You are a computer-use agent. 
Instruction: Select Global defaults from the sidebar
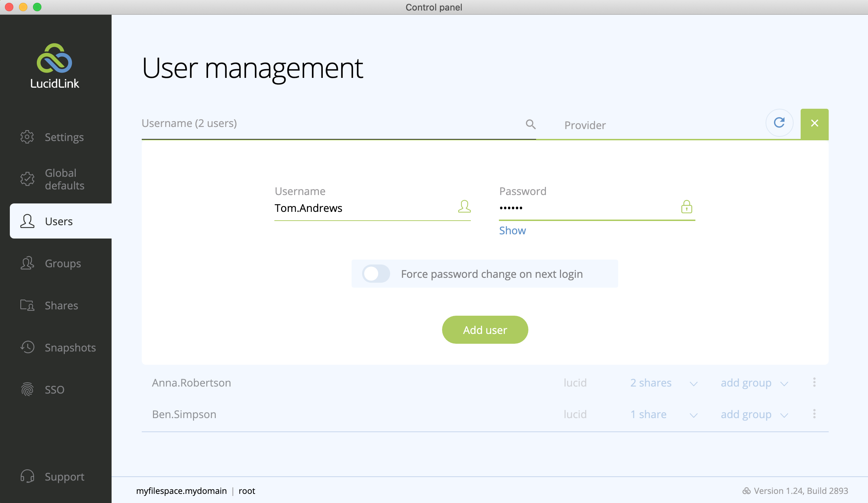pos(64,179)
